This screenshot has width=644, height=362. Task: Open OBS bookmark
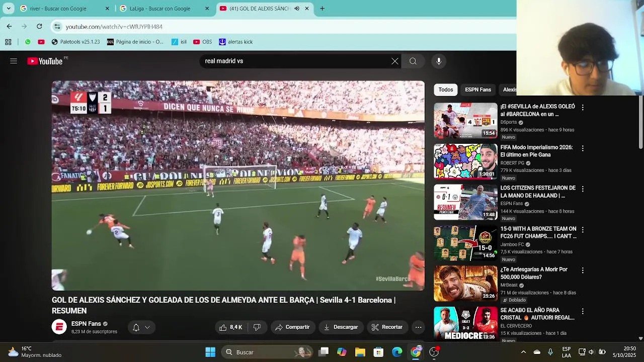click(203, 42)
